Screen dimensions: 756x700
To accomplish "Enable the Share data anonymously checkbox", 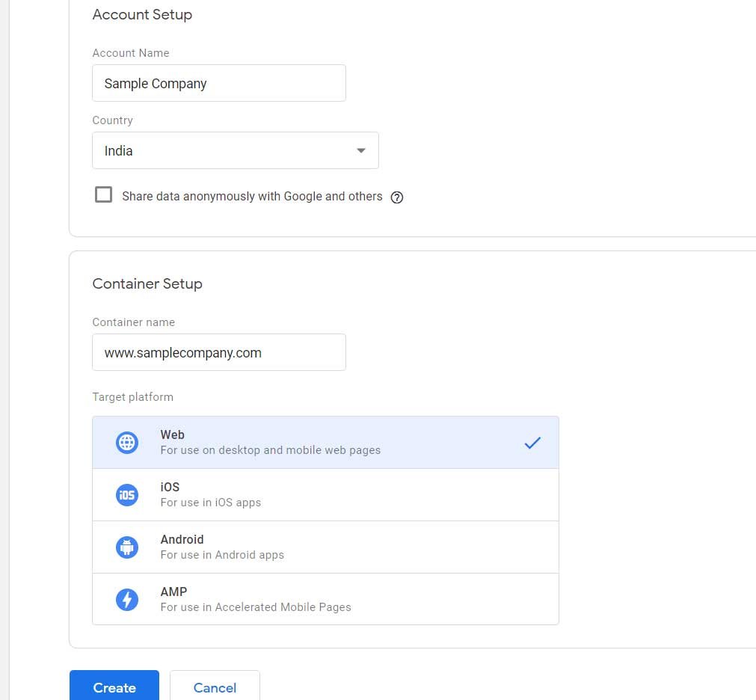I will coord(103,195).
